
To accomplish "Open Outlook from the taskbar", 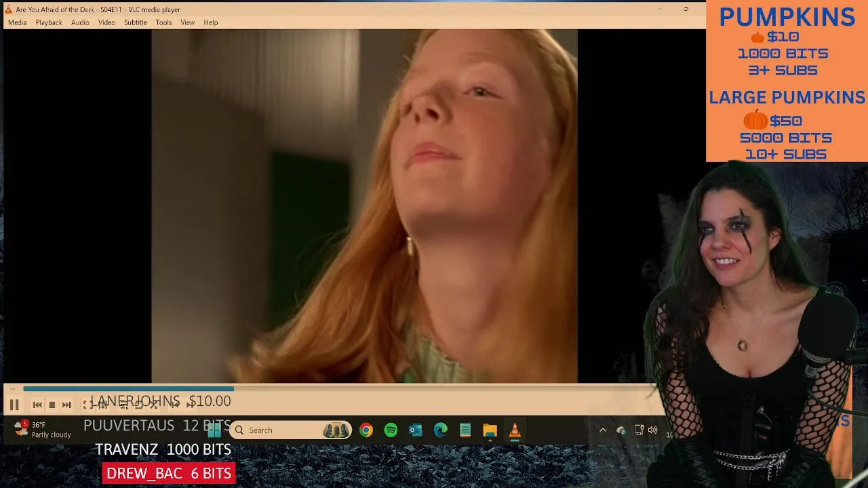I will pos(416,430).
